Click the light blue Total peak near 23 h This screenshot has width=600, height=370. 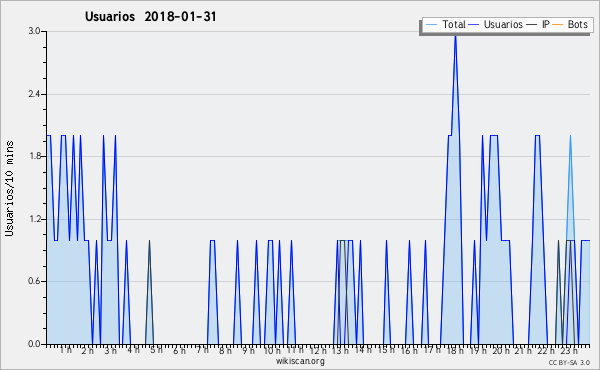570,137
